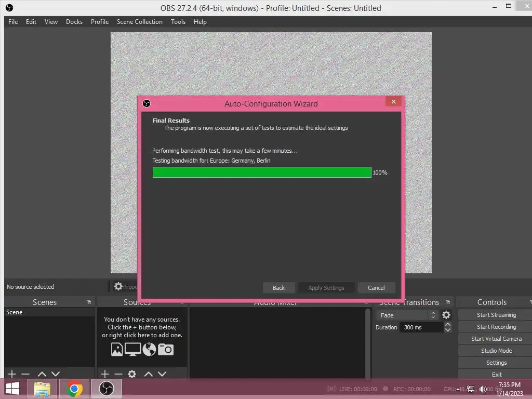Click the OBS logo in main title bar
This screenshot has height=399, width=532.
(9, 7)
